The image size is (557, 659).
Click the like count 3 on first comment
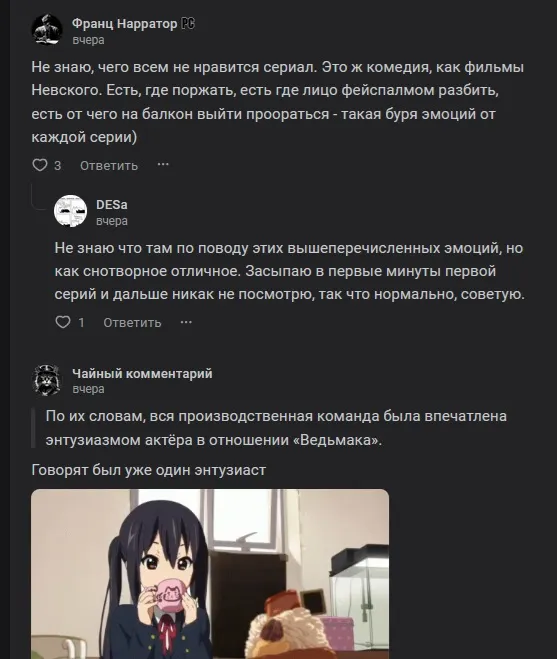tap(58, 166)
